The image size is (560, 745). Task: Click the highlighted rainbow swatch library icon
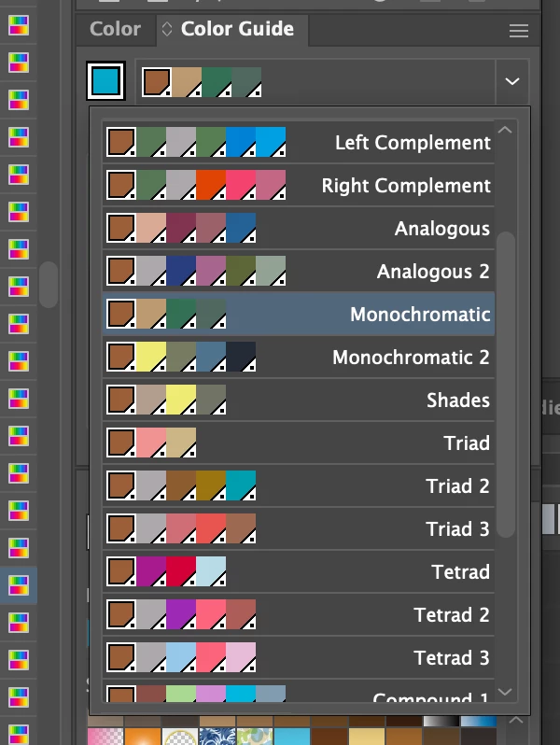(19, 584)
